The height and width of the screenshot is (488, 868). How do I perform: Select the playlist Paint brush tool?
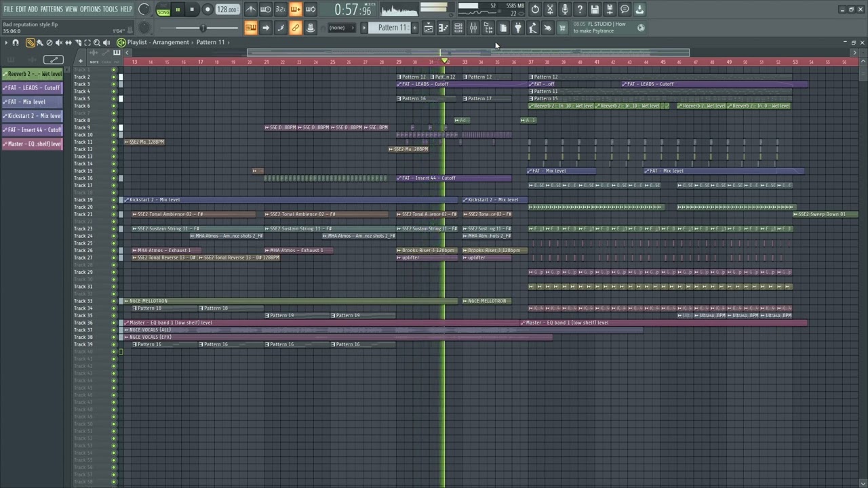point(40,43)
